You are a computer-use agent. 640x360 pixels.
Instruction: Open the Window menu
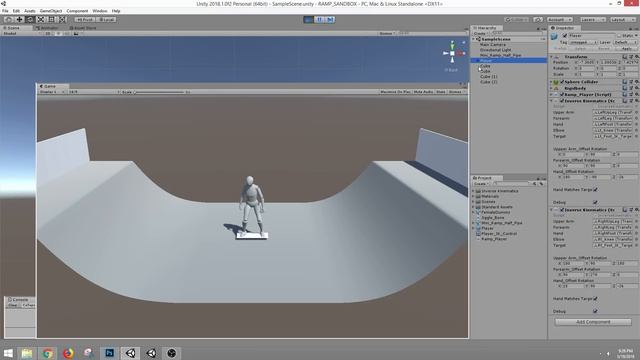coord(100,11)
